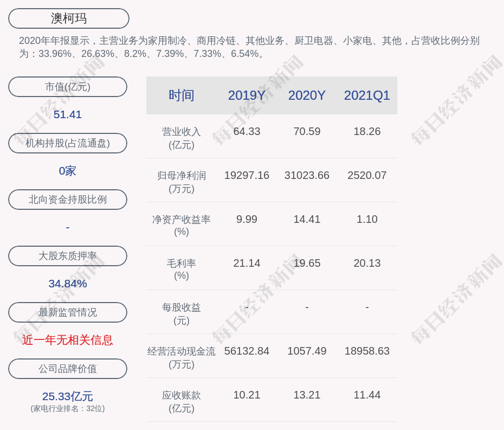This screenshot has width=504, height=430.
Task: Click net profit 31023.66
Action: [x=307, y=175]
